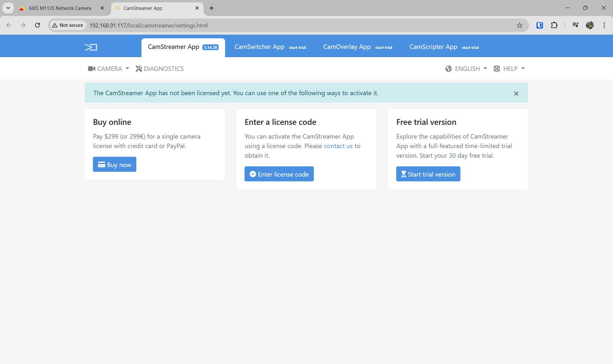
Task: Open the CamStreamer App tab
Action: click(183, 47)
